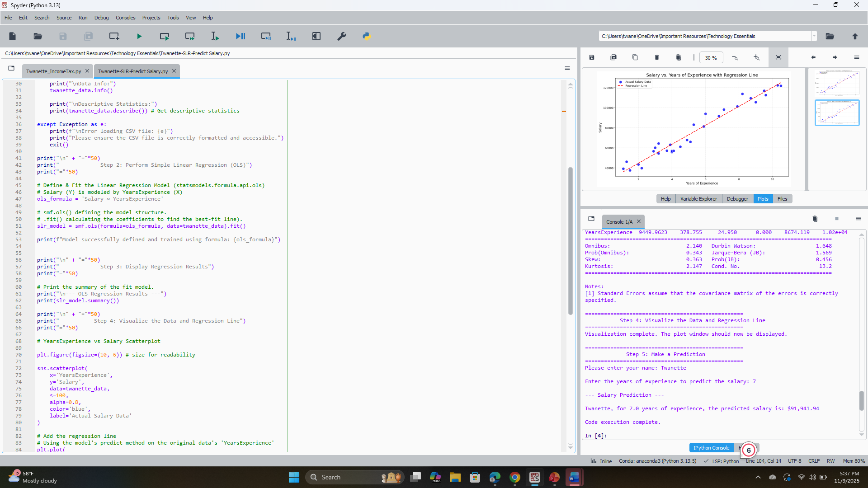
Task: Click the IPython Console button
Action: click(711, 448)
